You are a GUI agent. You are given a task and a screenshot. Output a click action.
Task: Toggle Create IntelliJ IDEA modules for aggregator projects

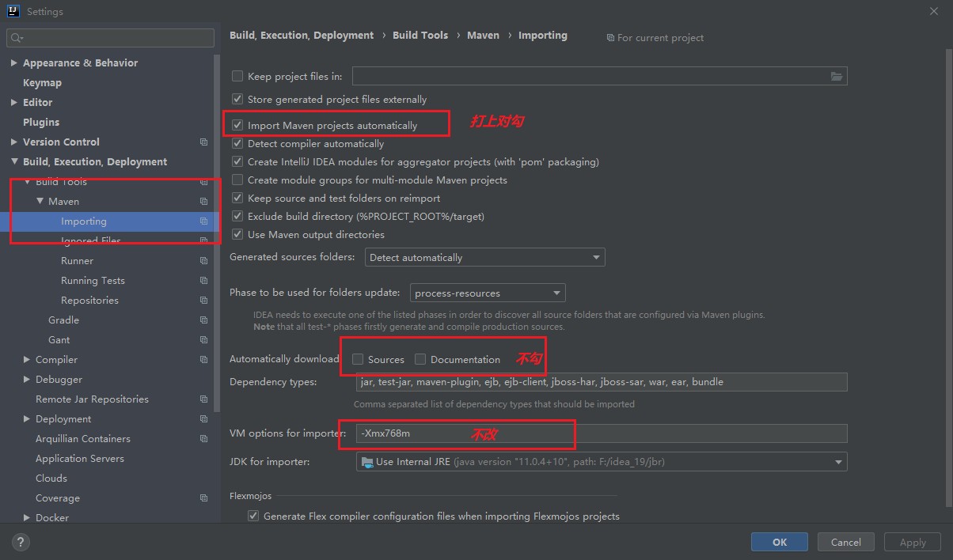click(x=237, y=162)
